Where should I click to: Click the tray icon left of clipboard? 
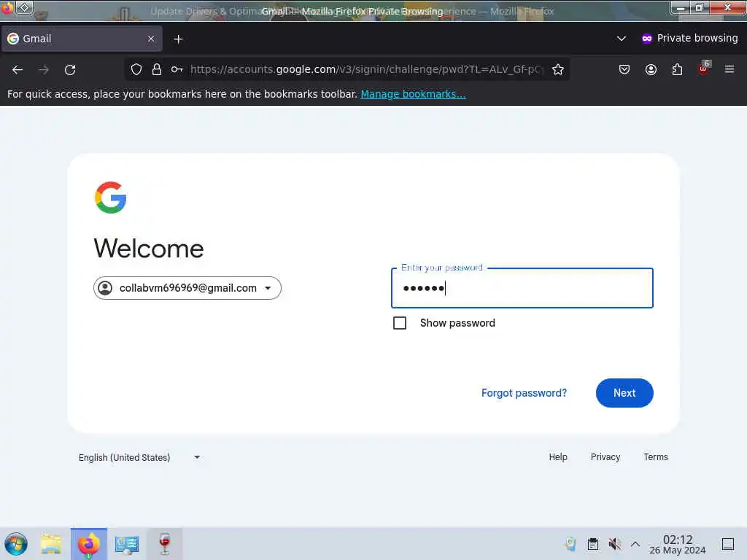coord(570,544)
